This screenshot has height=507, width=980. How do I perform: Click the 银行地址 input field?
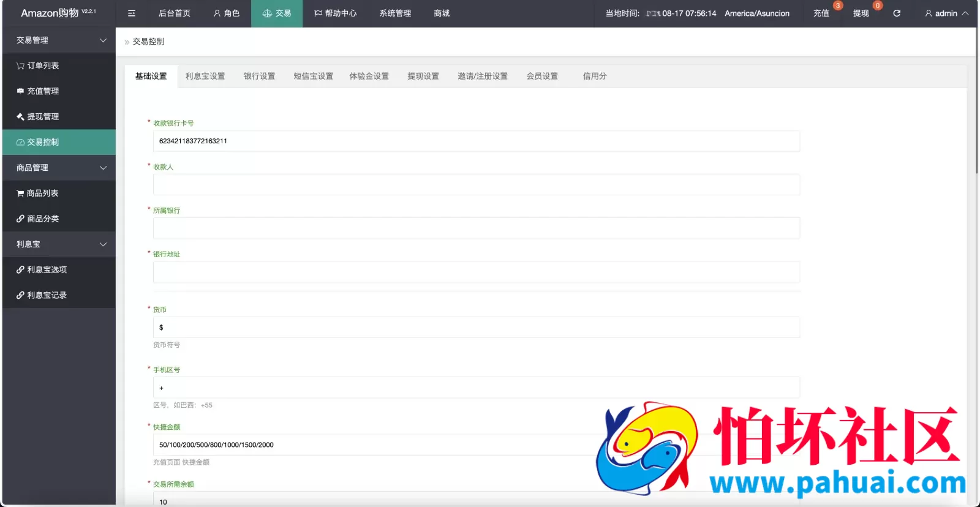pyautogui.click(x=477, y=272)
